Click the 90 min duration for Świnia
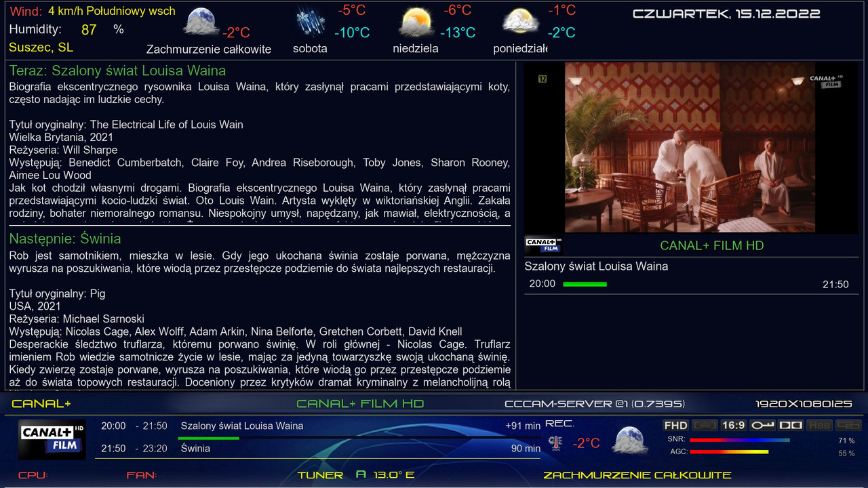The width and height of the screenshot is (868, 488). point(526,449)
